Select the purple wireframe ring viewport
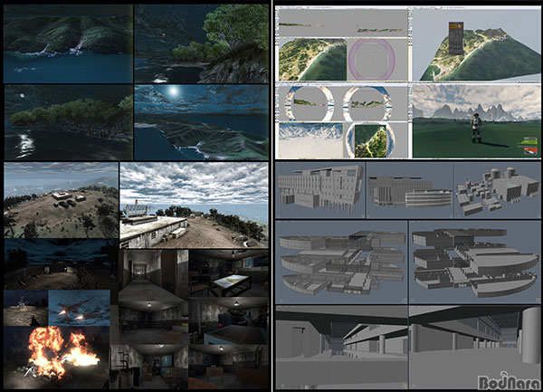 [x=377, y=60]
